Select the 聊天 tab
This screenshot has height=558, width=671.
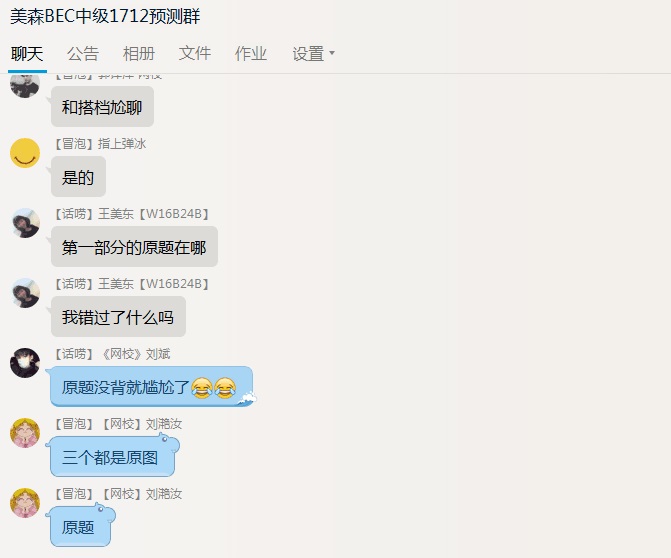coord(27,54)
